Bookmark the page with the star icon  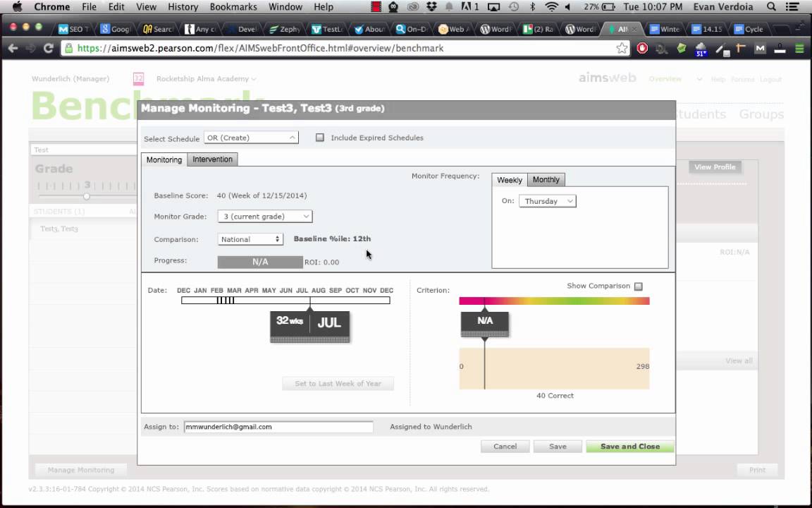[x=622, y=48]
